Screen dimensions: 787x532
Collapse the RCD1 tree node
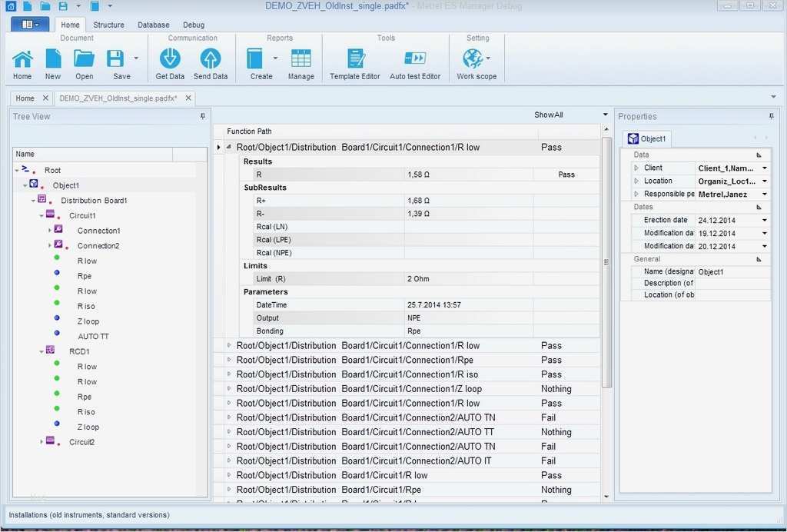coord(42,351)
